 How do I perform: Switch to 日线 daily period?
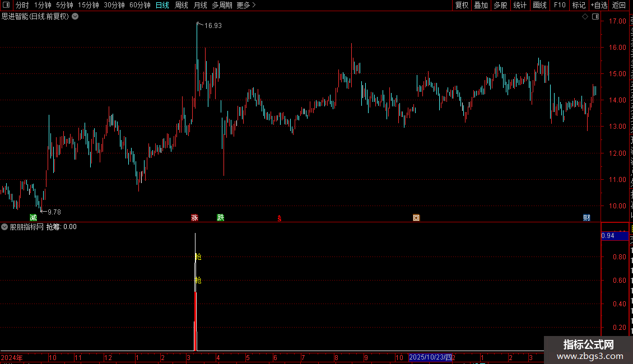click(162, 5)
